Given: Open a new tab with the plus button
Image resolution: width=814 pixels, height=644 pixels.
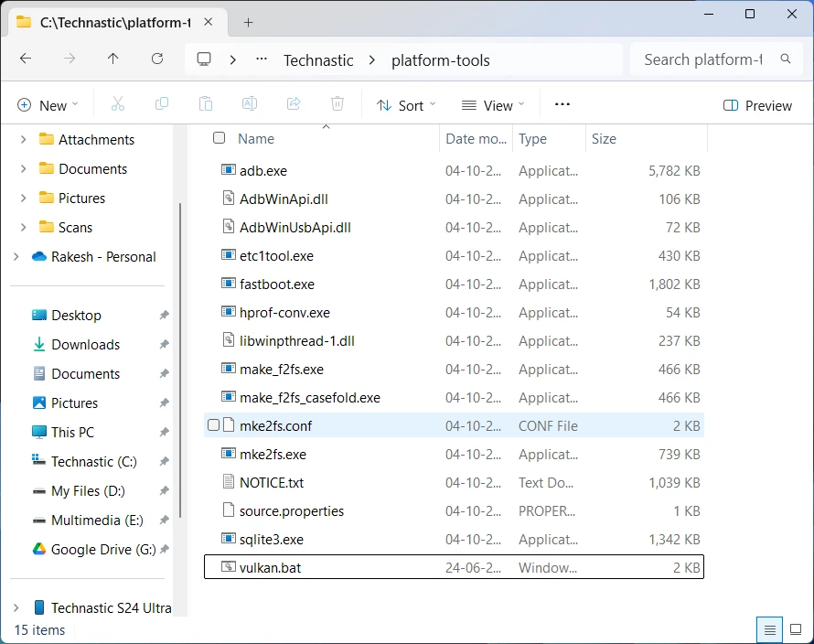Looking at the screenshot, I should (248, 22).
